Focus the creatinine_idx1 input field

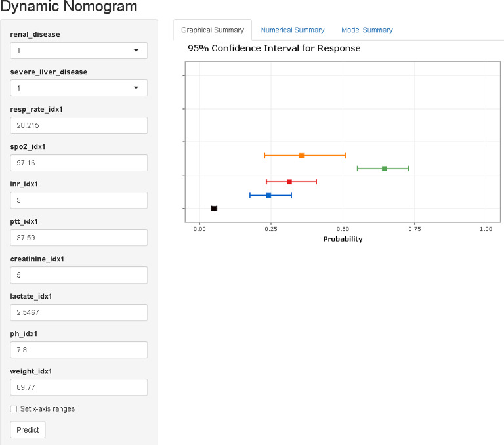(x=79, y=275)
